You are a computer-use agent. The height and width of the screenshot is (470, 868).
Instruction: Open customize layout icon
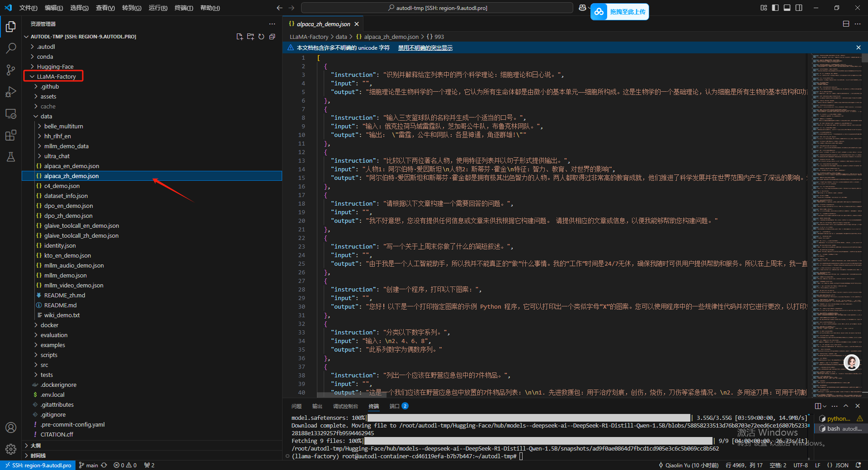[764, 8]
